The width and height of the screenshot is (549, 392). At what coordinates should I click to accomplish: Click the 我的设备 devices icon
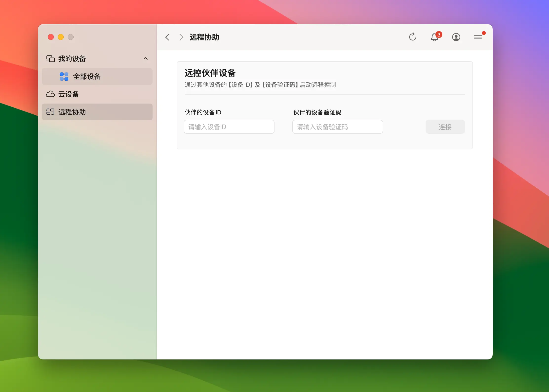point(50,59)
